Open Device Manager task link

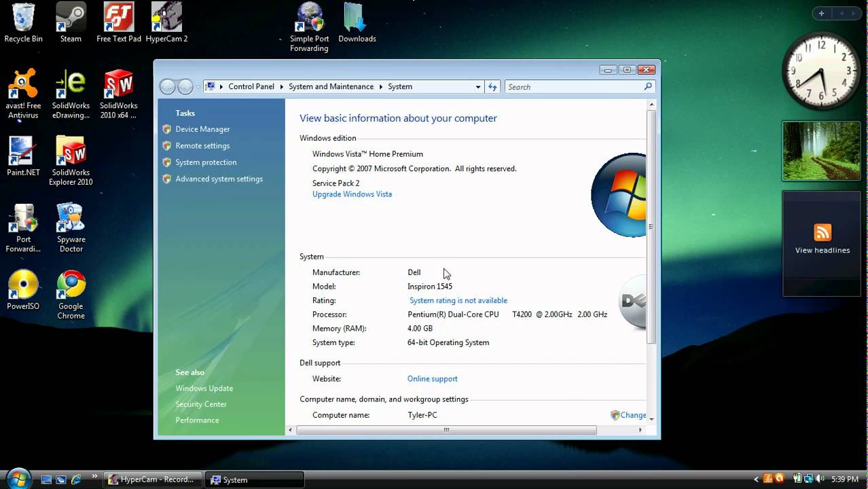click(x=202, y=129)
